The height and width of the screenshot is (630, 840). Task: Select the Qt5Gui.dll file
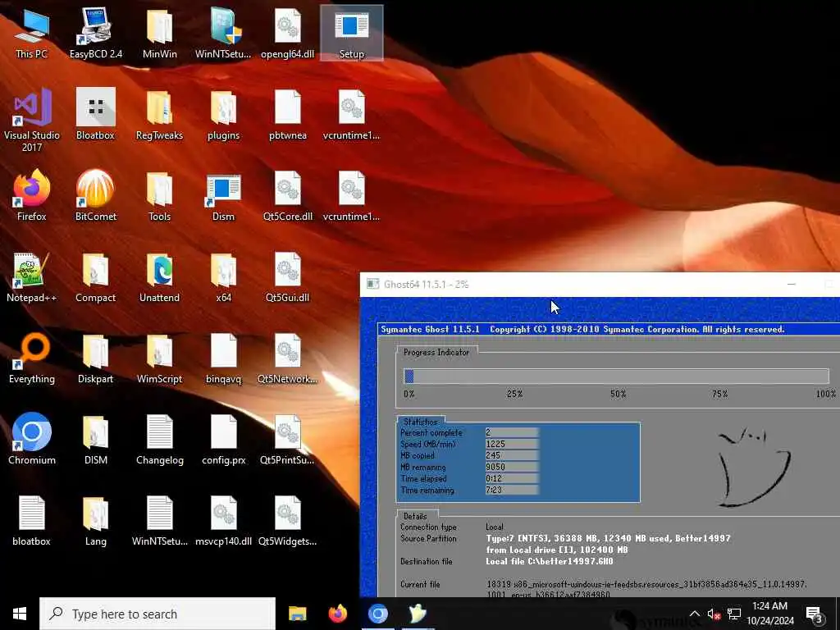click(288, 277)
